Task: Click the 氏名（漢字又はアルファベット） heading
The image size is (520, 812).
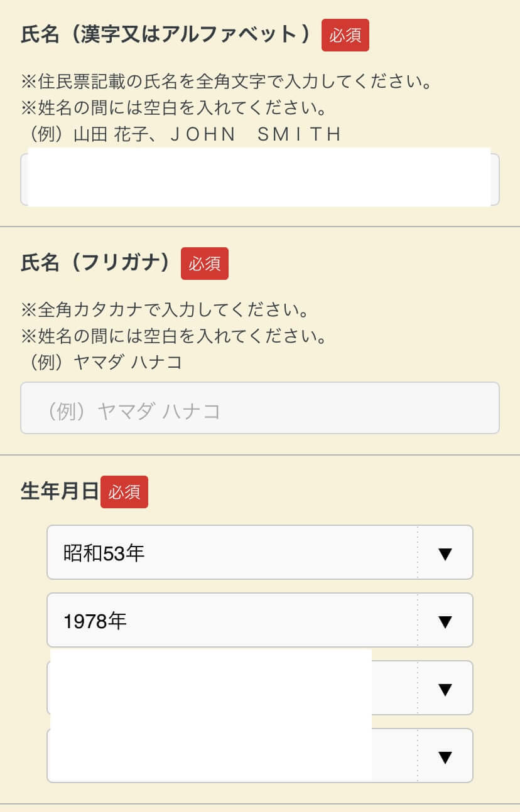Action: (166, 35)
